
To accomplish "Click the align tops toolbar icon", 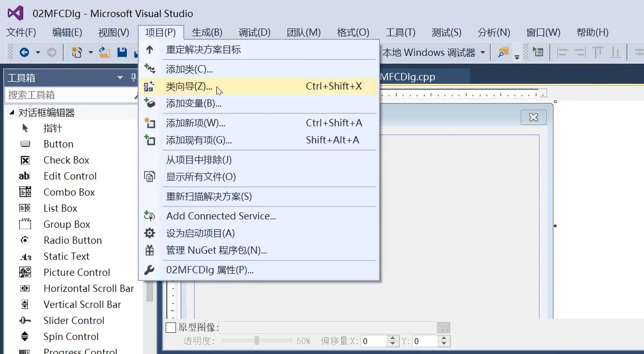I will 598,52.
